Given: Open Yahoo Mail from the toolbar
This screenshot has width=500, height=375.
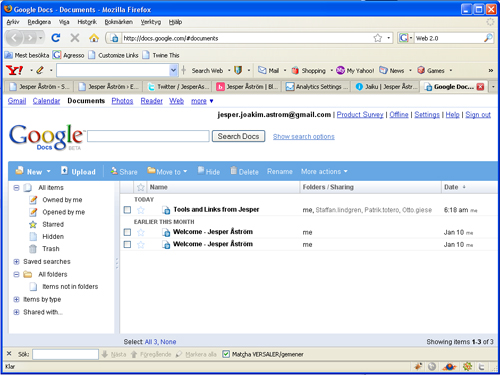Looking at the screenshot, I should pos(269,70).
